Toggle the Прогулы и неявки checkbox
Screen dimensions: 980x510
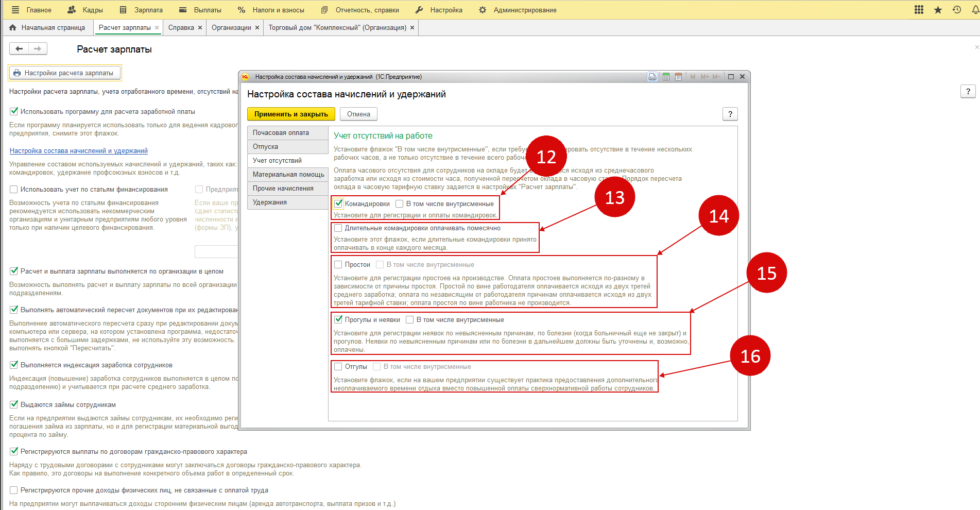pos(338,319)
